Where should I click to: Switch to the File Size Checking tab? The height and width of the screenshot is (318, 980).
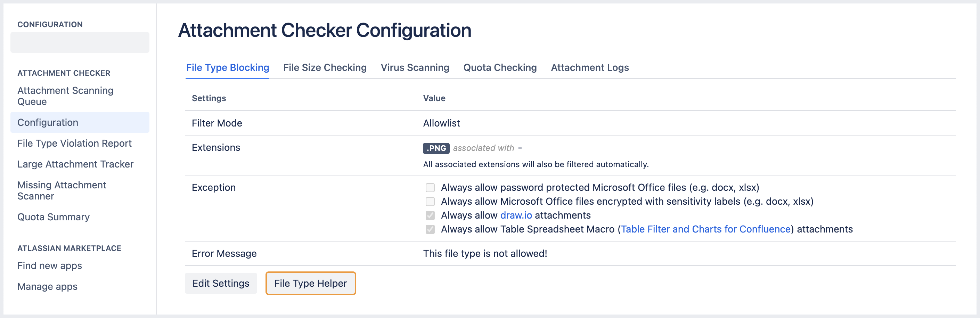coord(325,67)
